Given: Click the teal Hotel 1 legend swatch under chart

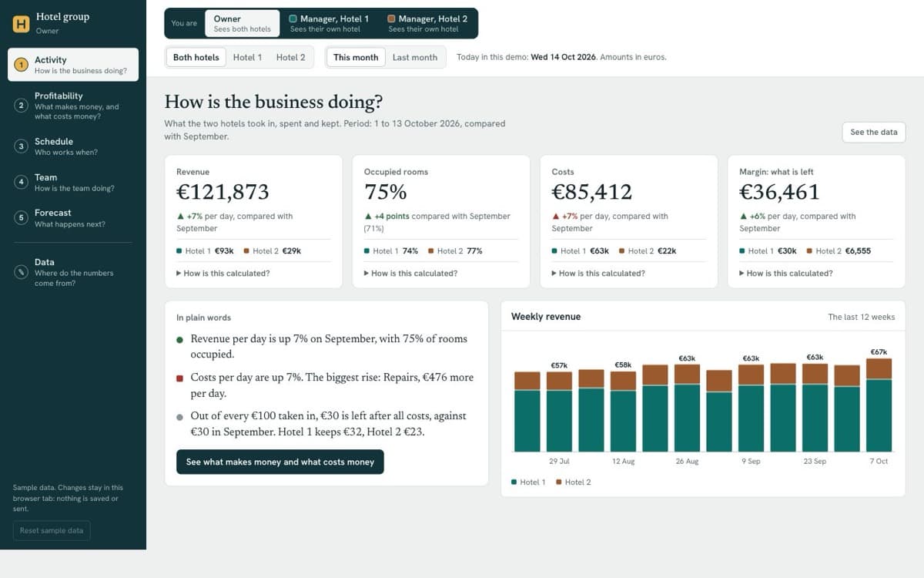Looking at the screenshot, I should tap(514, 482).
